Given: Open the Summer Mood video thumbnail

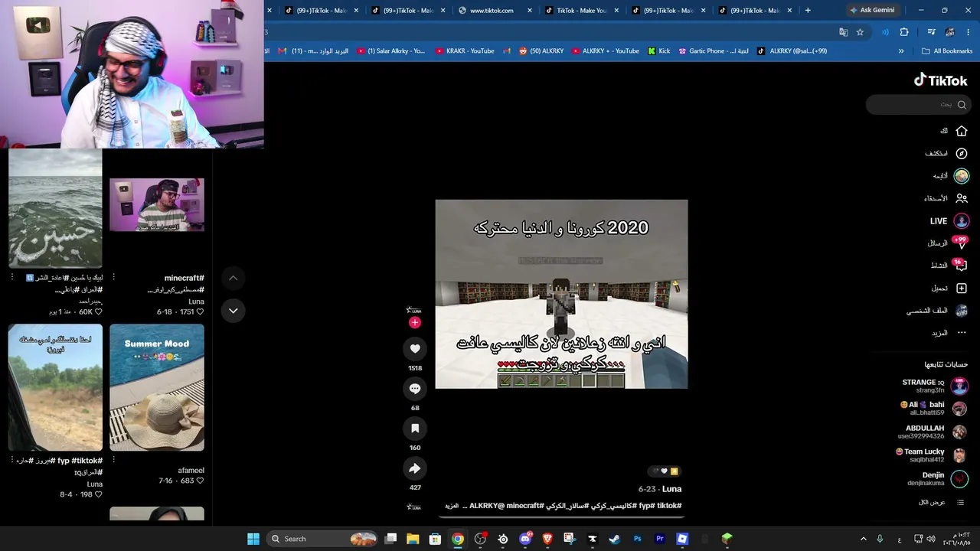Looking at the screenshot, I should [x=157, y=388].
